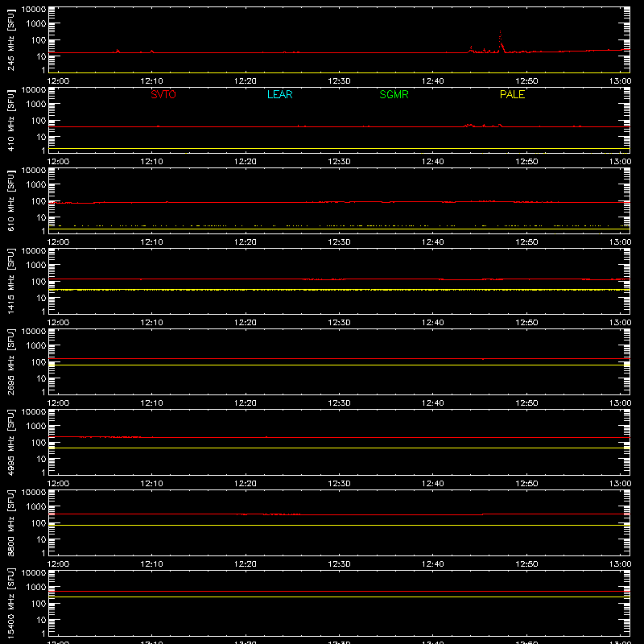Click the yellow PALE trace in 1415 MHz panel
Screen dimensions: 644x644
[339, 290]
